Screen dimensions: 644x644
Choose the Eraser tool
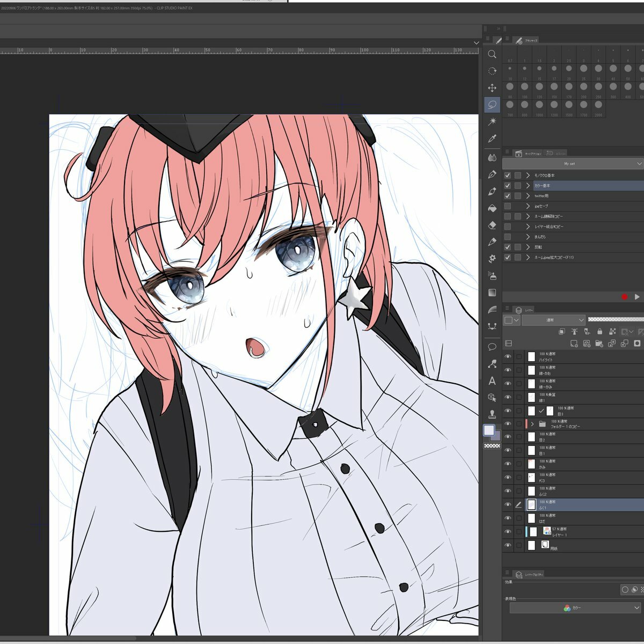click(x=492, y=225)
